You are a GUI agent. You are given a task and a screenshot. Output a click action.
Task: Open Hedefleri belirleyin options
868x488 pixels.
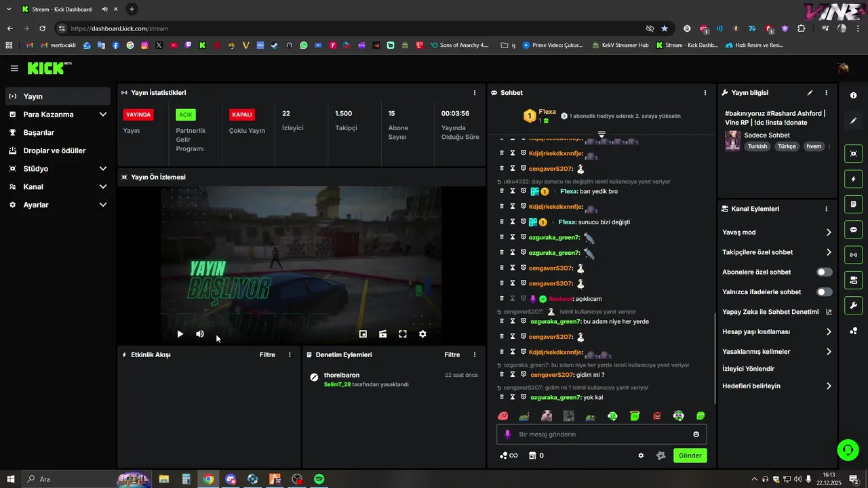click(777, 386)
